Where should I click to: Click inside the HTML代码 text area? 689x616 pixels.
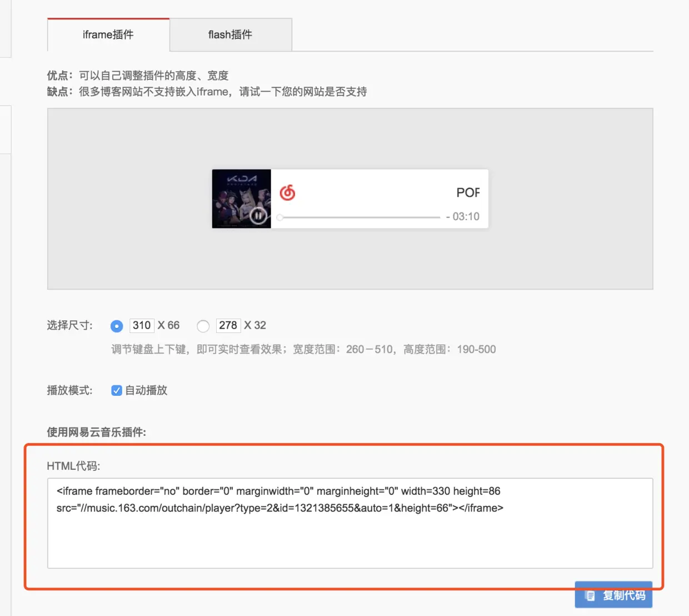coord(350,523)
